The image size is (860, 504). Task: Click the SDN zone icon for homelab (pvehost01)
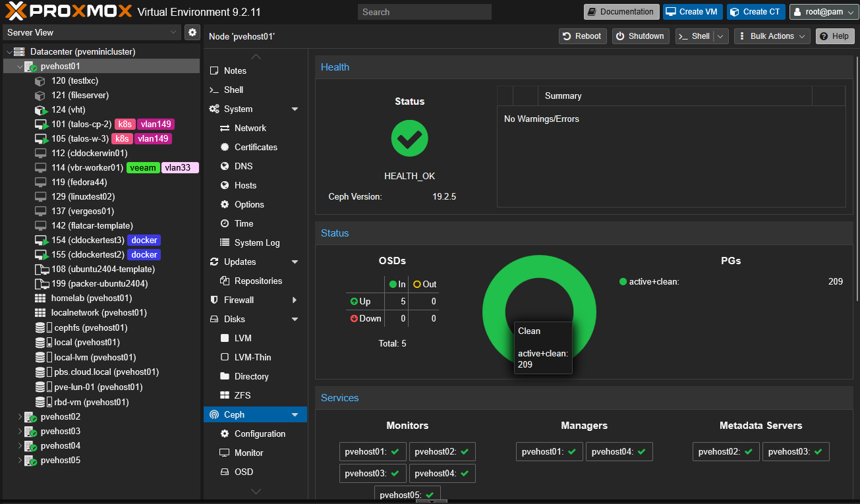click(40, 298)
